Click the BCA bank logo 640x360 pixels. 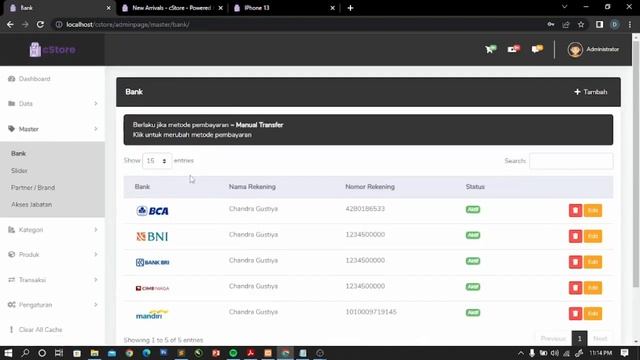(x=152, y=211)
